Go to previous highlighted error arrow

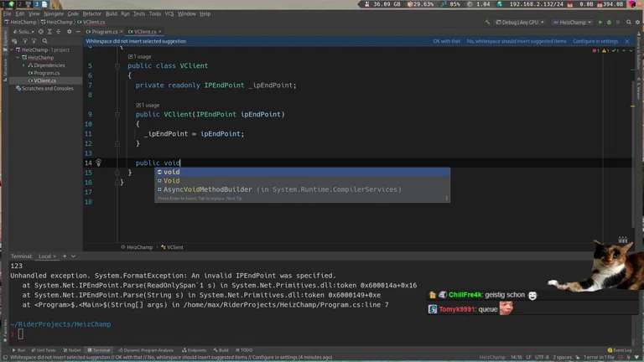pyautogui.click(x=624, y=50)
